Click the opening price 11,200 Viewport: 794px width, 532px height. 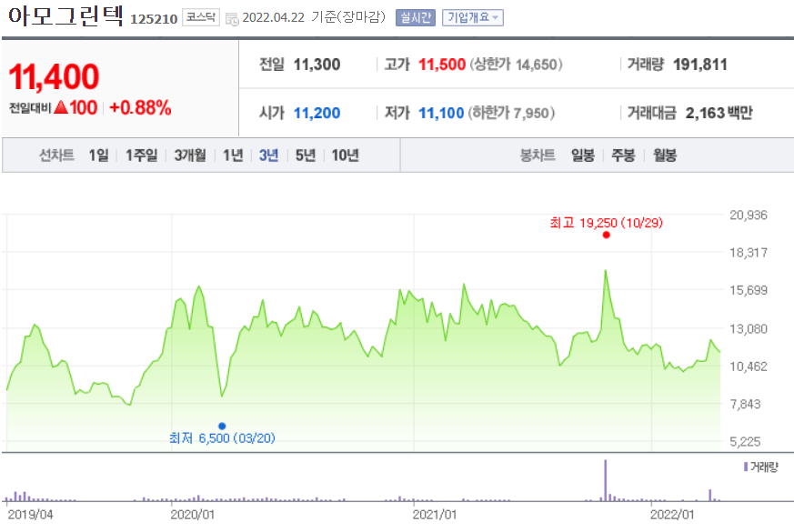[x=317, y=113]
